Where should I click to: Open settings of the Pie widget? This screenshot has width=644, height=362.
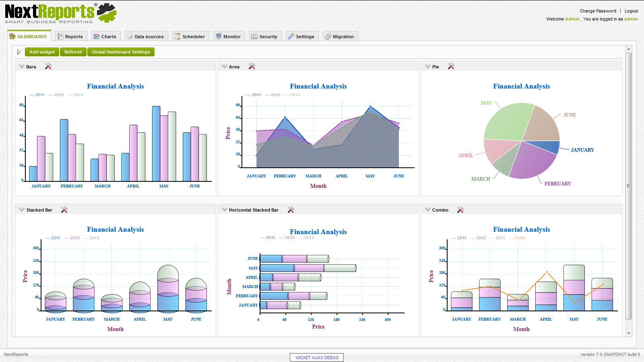pyautogui.click(x=451, y=66)
